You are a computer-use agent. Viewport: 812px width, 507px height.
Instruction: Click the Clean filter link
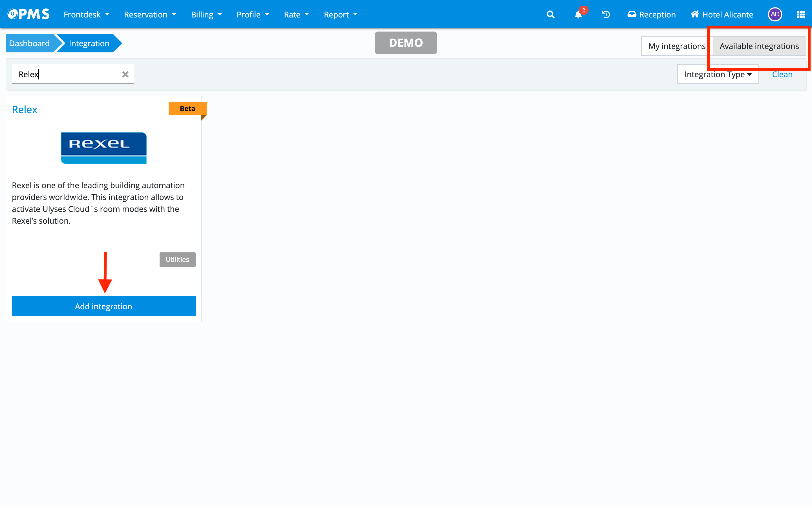[782, 74]
